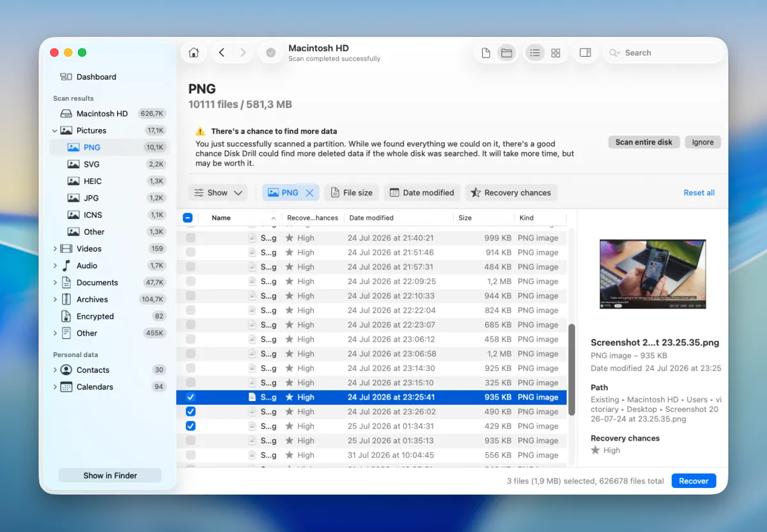
Task: Select the JPG pictures category
Action: pos(109,198)
